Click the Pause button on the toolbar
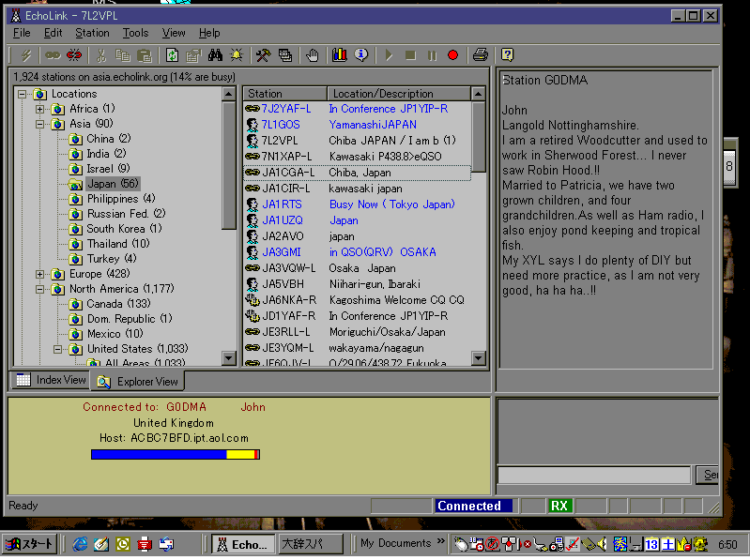Image resolution: width=750 pixels, height=560 pixels. (x=432, y=55)
